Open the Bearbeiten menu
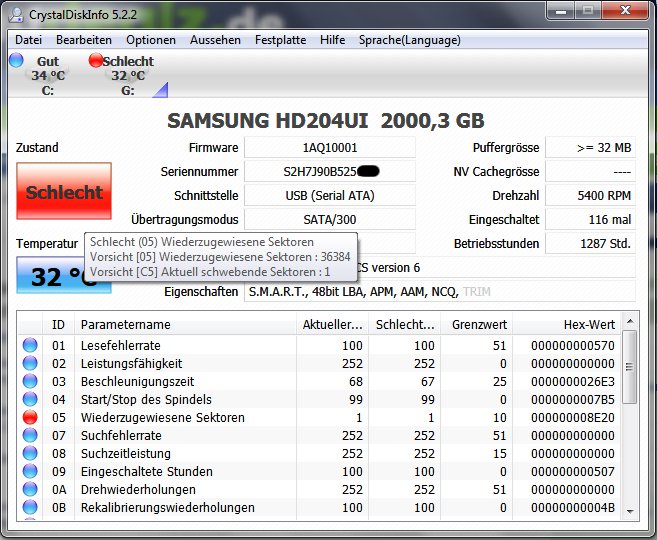 point(84,40)
